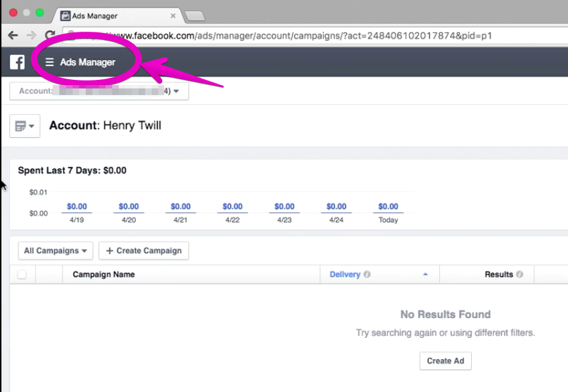The image size is (568, 392).
Task: Open the Ads Manager hamburger menu
Action: [x=49, y=62]
